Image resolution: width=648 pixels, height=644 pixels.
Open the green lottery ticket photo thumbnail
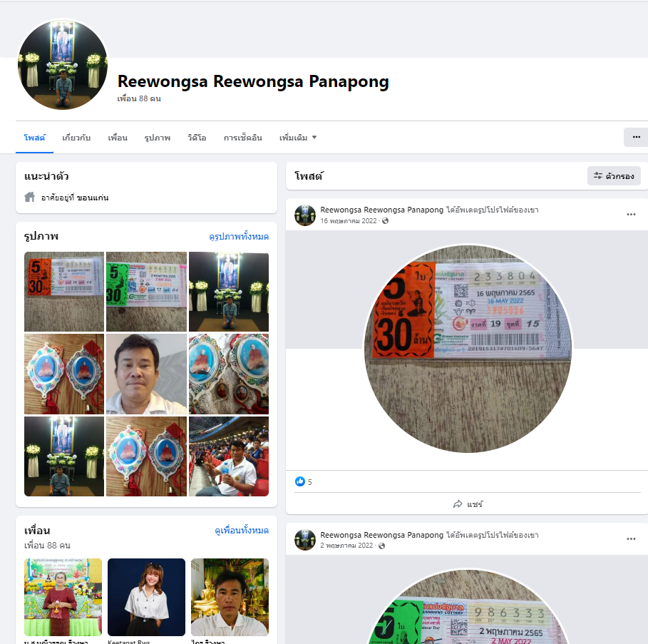coord(146,292)
